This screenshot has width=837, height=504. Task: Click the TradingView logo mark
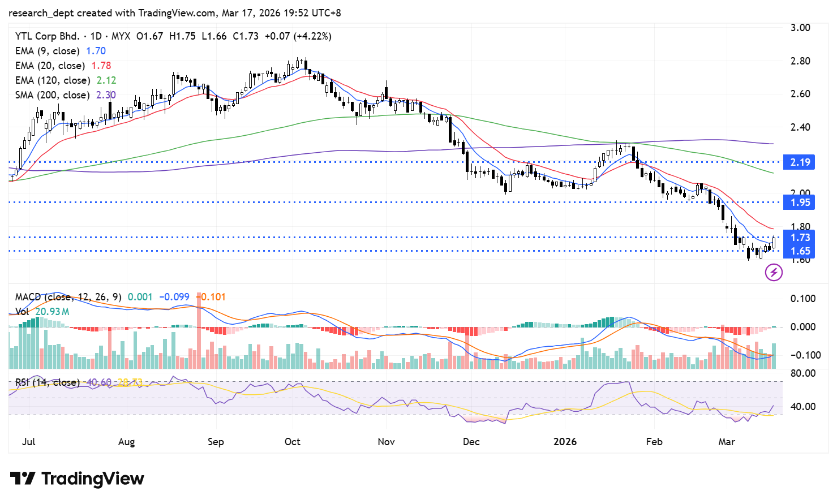(x=23, y=479)
